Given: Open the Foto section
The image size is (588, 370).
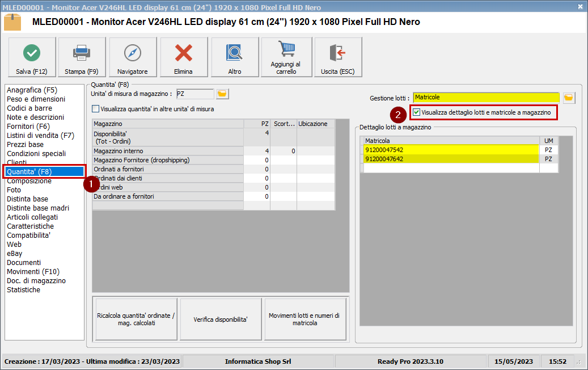Looking at the screenshot, I should (14, 190).
